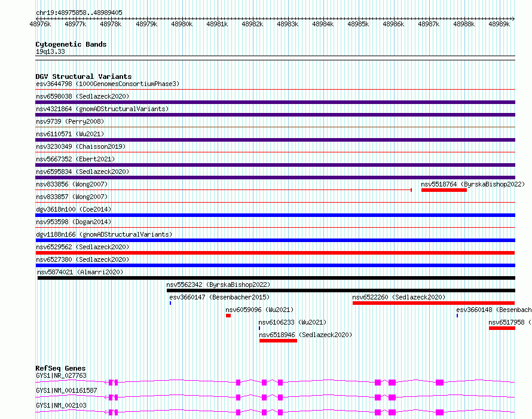Screen dimensions: 532x419
Task: Click the red bar under nsv6518946
Action: click(278, 341)
